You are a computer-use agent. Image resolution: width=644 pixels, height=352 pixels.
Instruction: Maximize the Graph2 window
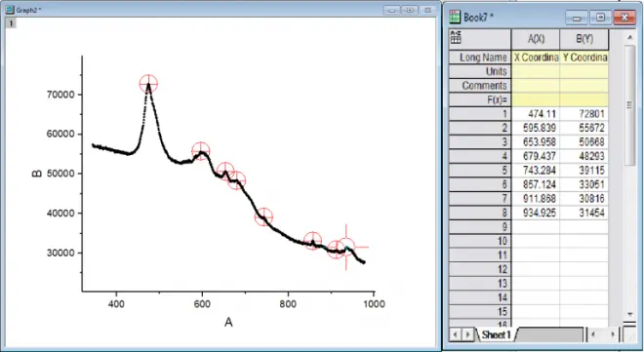[410, 11]
